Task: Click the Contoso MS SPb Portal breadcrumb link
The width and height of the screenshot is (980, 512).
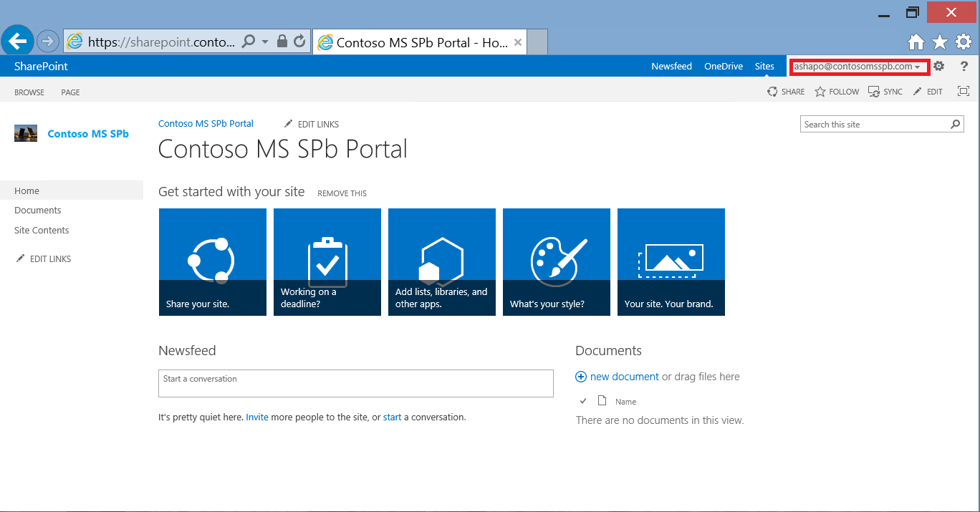Action: (206, 124)
